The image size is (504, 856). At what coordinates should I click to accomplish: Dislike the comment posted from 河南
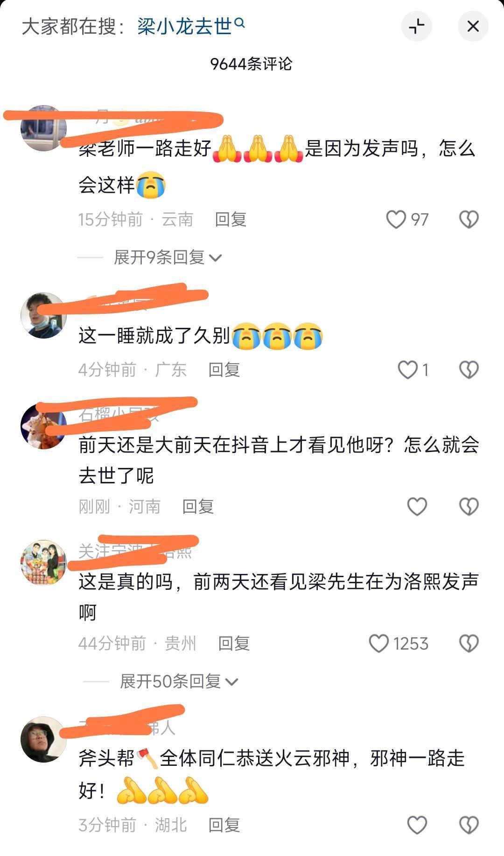pos(469,506)
